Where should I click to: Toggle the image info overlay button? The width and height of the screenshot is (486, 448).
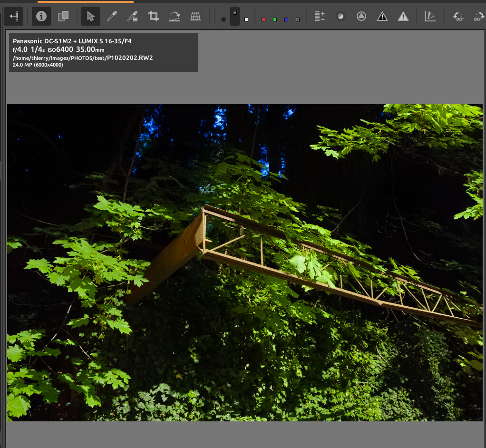point(41,17)
